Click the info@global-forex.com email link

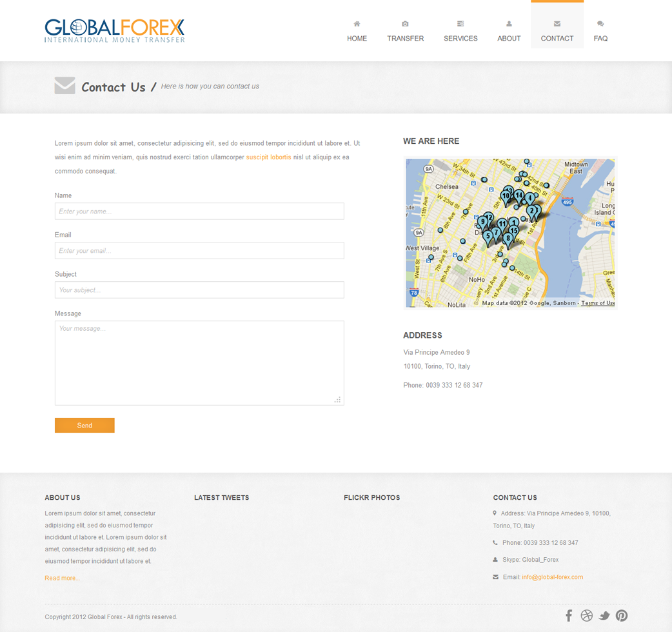tap(552, 577)
